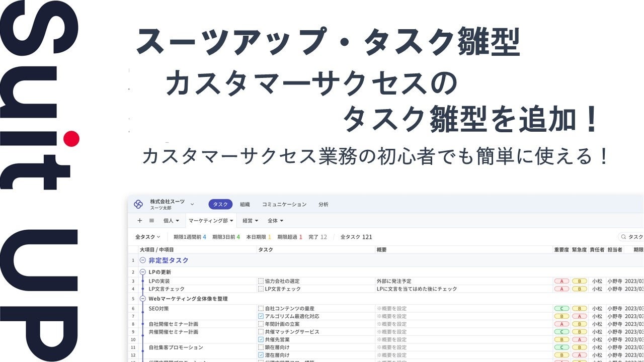
Task: Filter by 本日期限 tasks
Action: [x=259, y=237]
